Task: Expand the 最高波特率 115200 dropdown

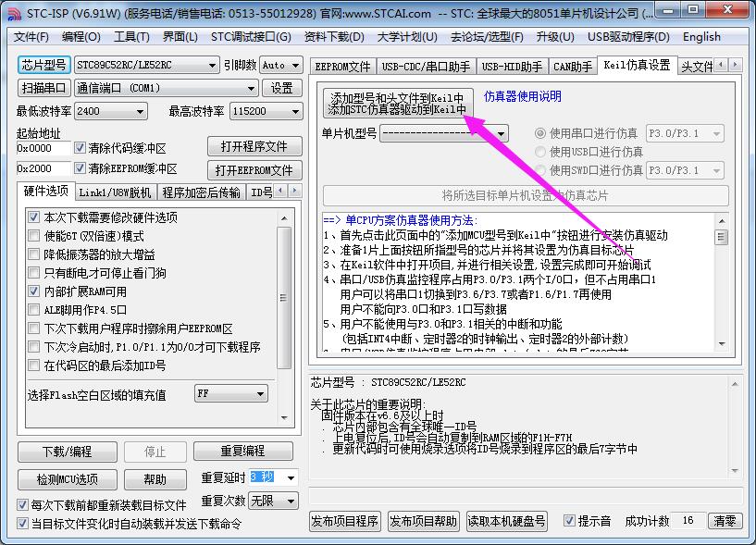Action: coord(295,111)
